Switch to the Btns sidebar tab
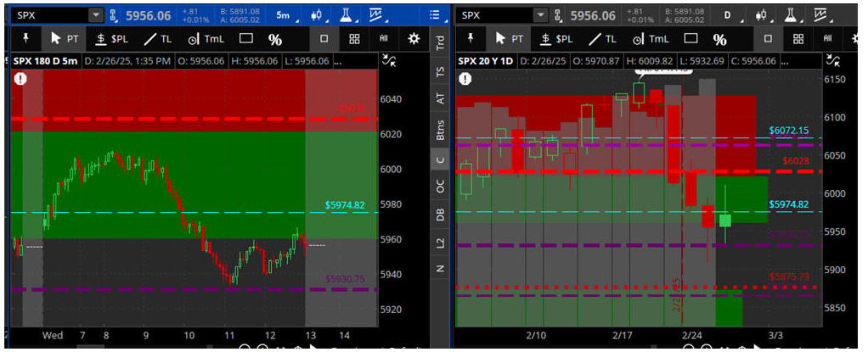Image resolution: width=868 pixels, height=352 pixels. coord(439,130)
